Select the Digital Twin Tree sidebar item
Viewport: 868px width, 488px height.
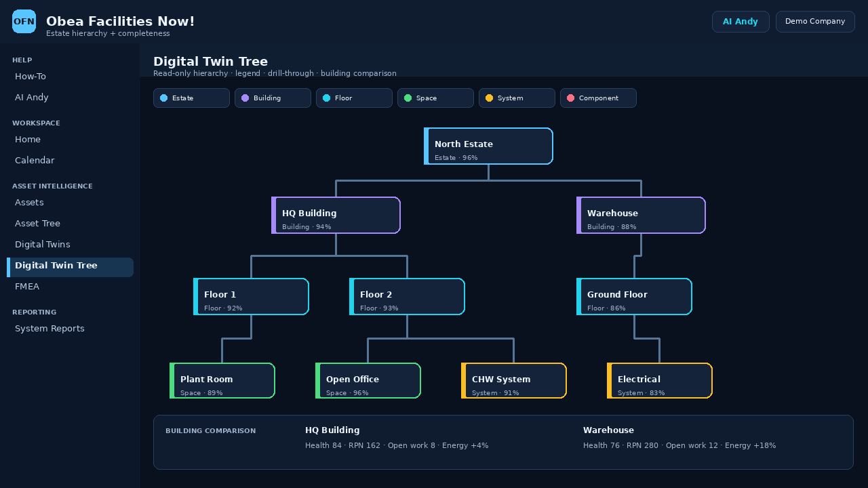point(70,266)
